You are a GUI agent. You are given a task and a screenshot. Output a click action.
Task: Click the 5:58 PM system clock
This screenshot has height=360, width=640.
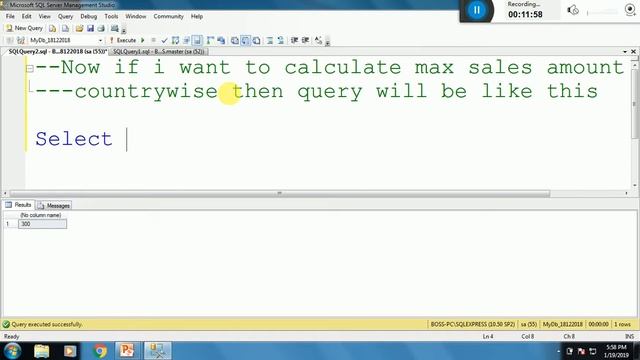click(x=616, y=347)
